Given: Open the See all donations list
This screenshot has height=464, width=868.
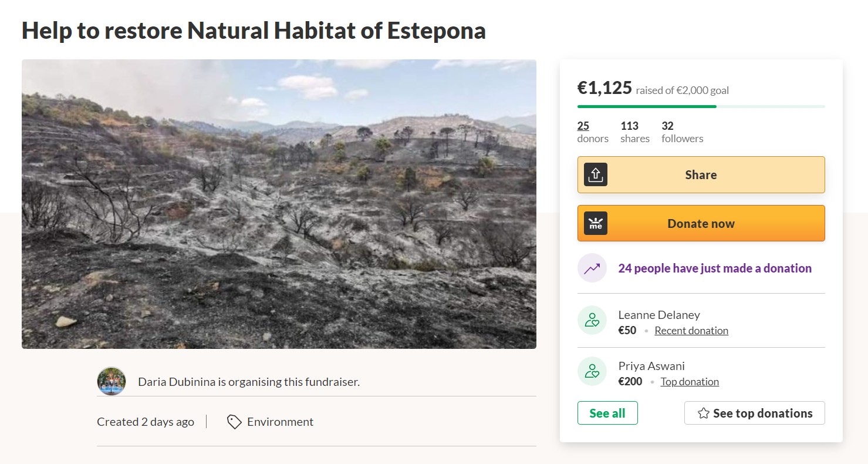Looking at the screenshot, I should point(607,413).
